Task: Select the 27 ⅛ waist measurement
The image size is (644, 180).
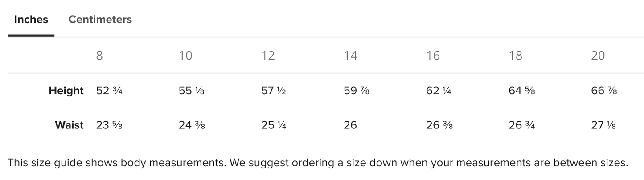Action: pos(603,125)
